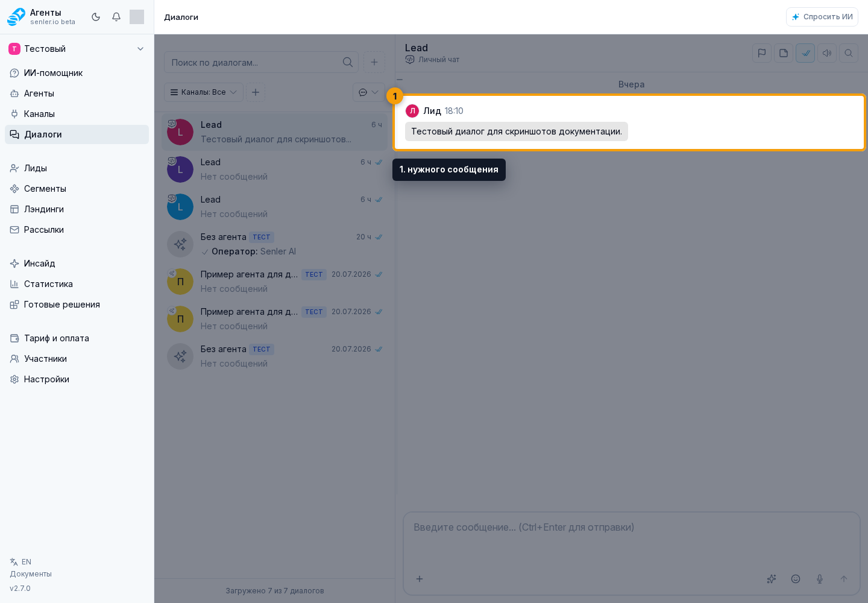Toggle the double-check read status button

tap(805, 53)
